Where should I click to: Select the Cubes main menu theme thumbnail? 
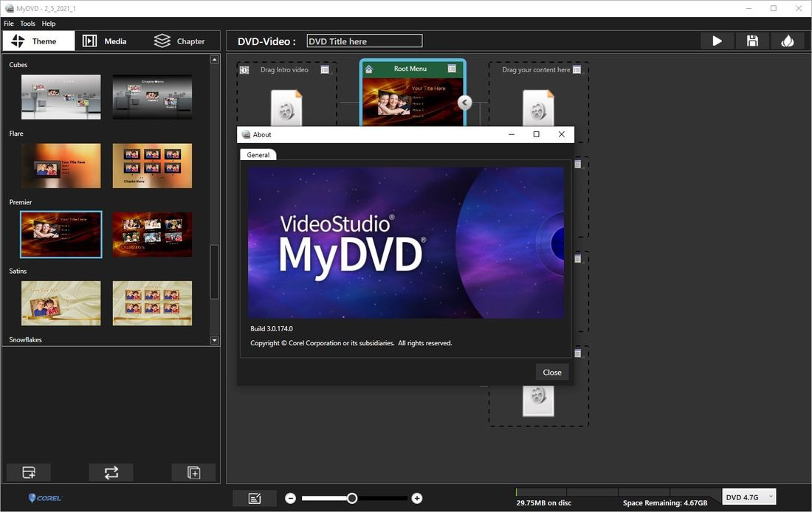(61, 97)
